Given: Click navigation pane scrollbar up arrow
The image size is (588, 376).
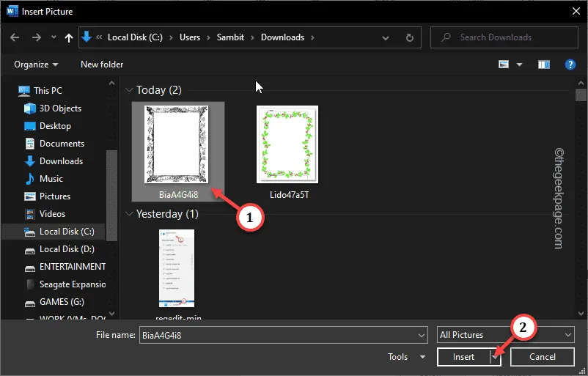Looking at the screenshot, I should tap(111, 84).
